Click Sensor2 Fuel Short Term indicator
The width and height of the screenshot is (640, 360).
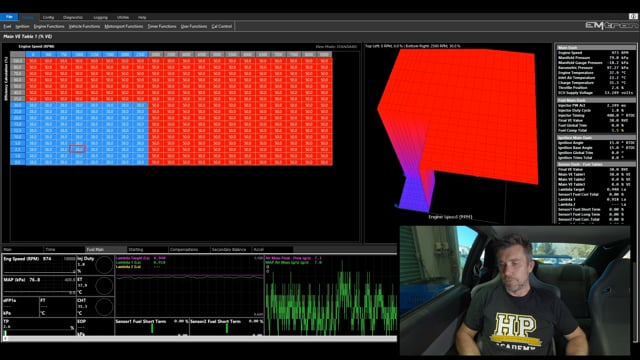click(227, 327)
